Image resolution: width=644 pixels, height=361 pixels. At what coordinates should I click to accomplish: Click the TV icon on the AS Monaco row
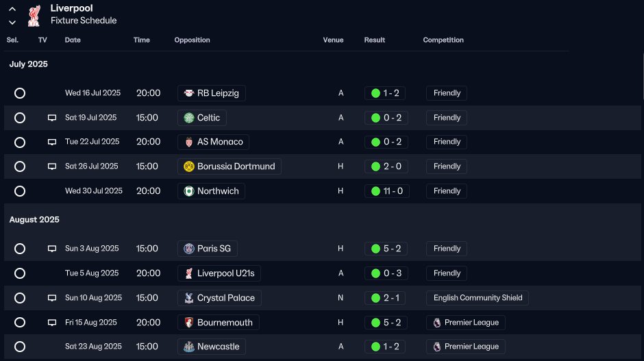point(52,142)
